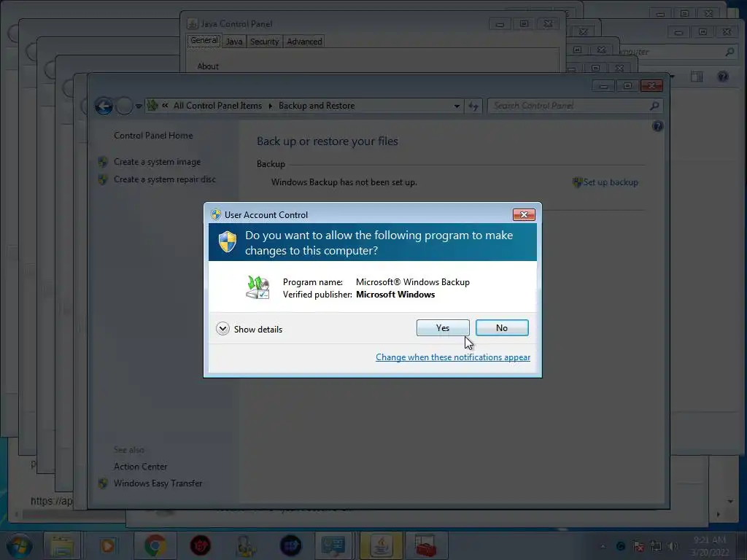Expand breadcrumb arrow after All Control Panel Items
The image size is (747, 560).
tap(270, 106)
